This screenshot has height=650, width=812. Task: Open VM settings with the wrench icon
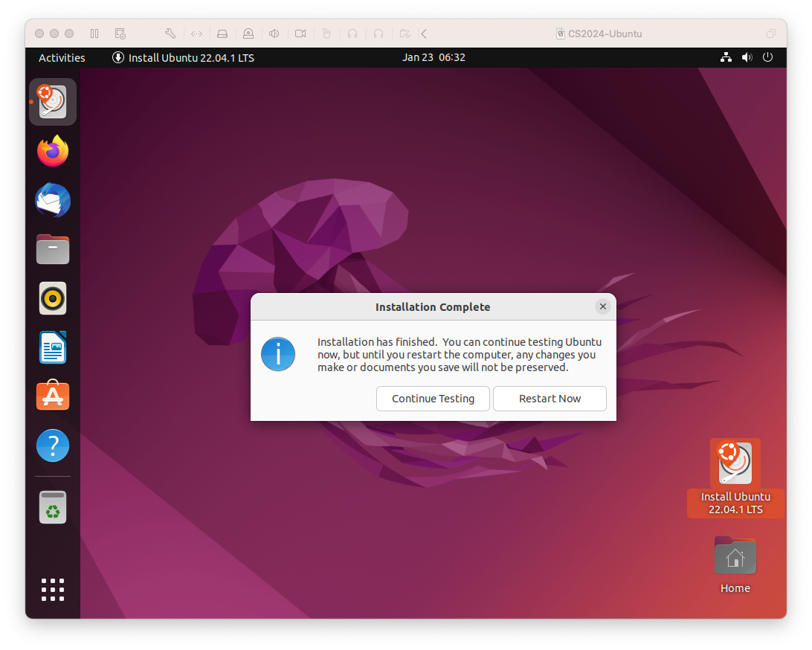click(x=170, y=33)
